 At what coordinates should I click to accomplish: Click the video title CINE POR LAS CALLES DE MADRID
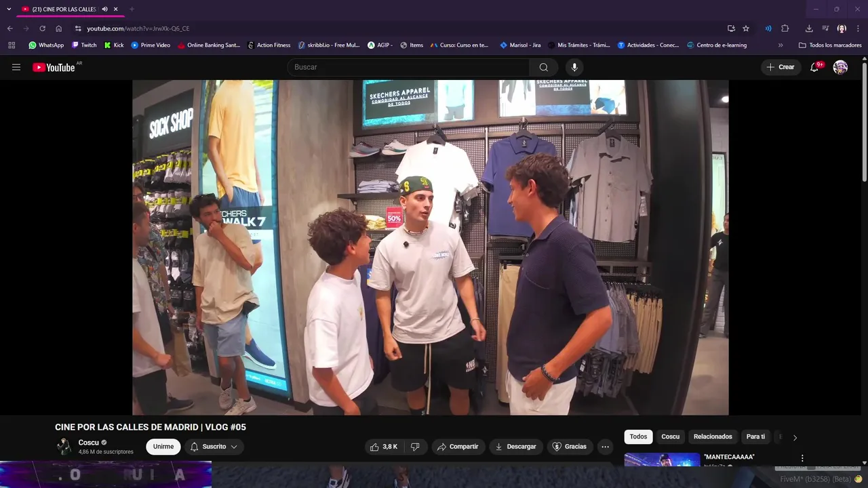click(151, 427)
